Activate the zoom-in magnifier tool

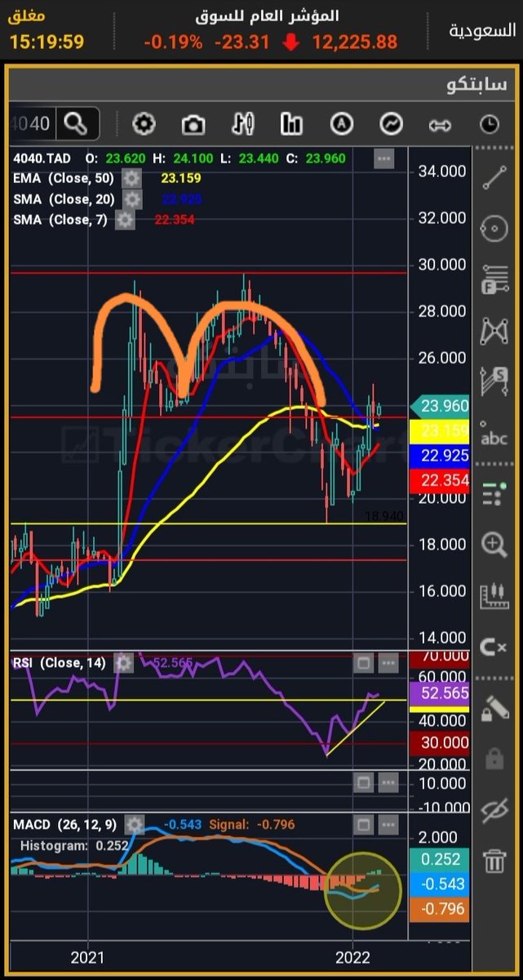coord(494,545)
